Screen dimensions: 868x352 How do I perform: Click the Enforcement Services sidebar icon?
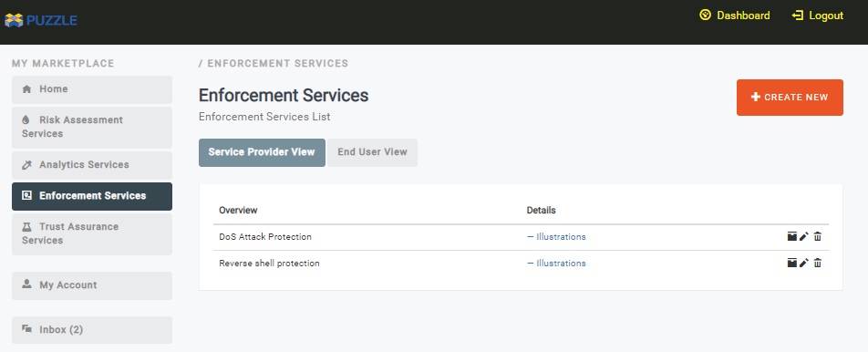coord(26,195)
